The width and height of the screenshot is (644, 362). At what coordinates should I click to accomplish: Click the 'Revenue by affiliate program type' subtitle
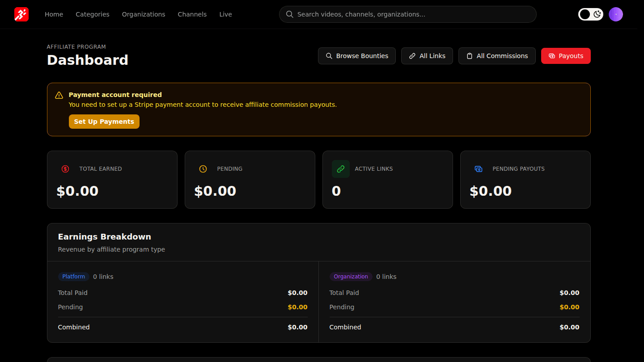(x=111, y=249)
